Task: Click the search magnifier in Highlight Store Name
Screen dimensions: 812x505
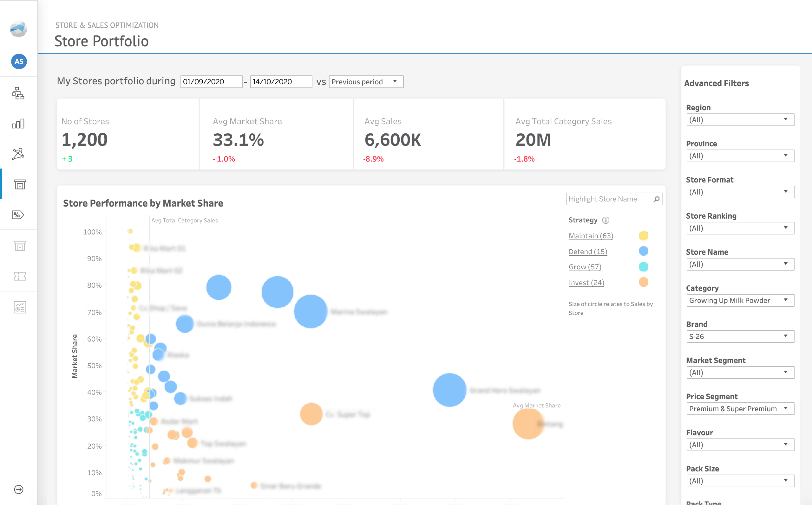Action: (656, 199)
